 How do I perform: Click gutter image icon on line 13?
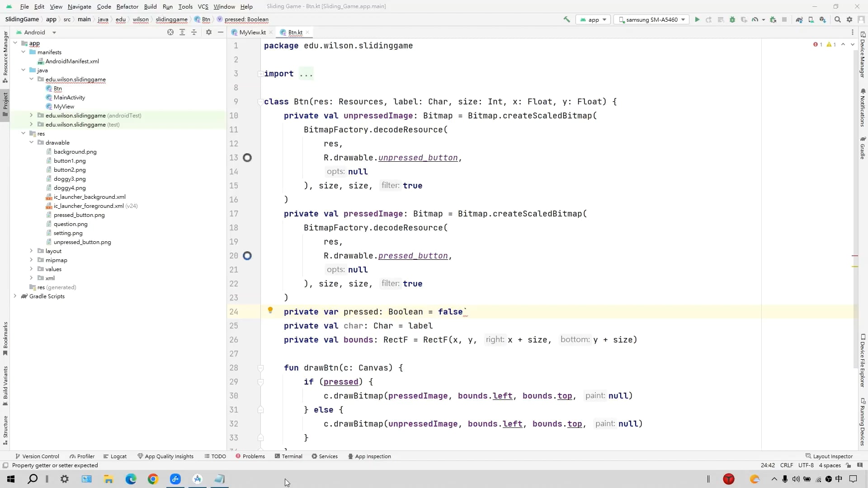(x=247, y=158)
